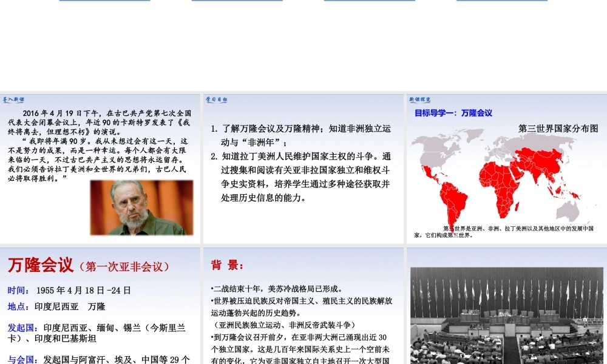The height and width of the screenshot is (364, 607).
Task: Click the 新课探究 slide label
Action: [x=420, y=99]
